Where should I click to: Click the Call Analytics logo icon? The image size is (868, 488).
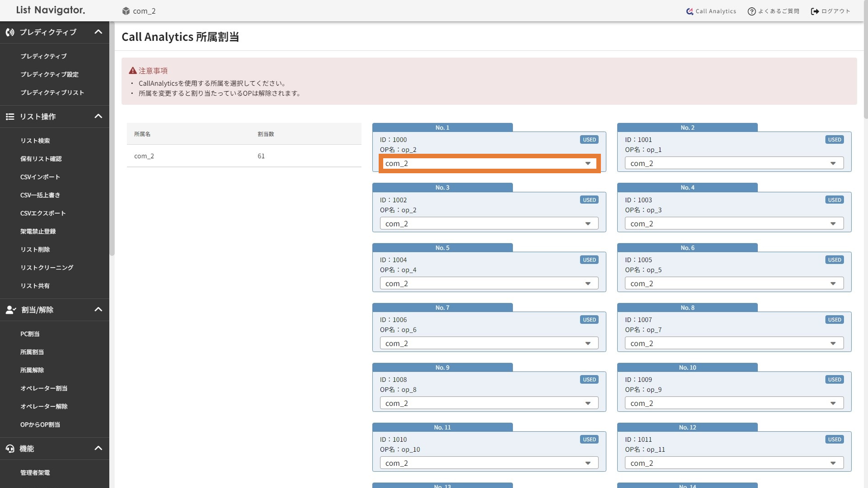pos(689,11)
